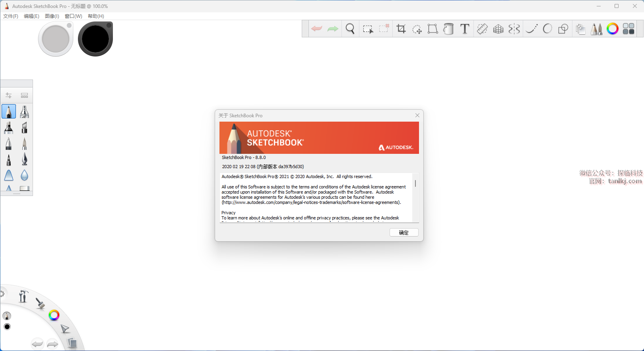
Task: Click the Zoom magnifier tool
Action: tap(350, 29)
